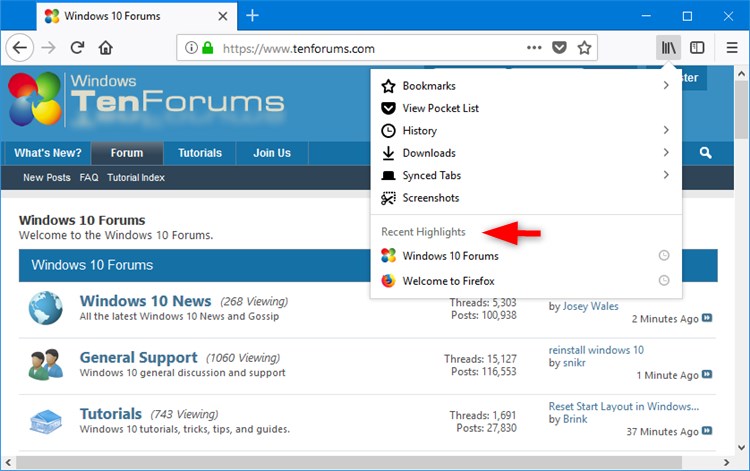Screen dimensions: 750x471
Task: Expand the Synced Tabs submenu chevron
Action: click(x=666, y=175)
